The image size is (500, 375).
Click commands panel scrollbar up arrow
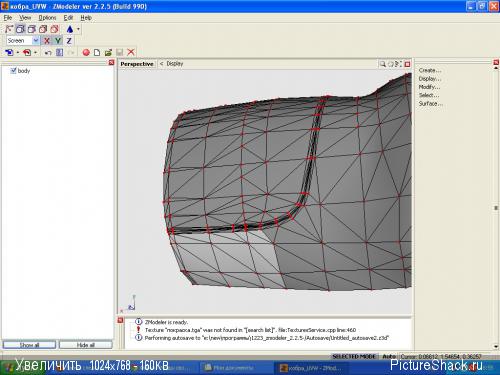click(496, 68)
